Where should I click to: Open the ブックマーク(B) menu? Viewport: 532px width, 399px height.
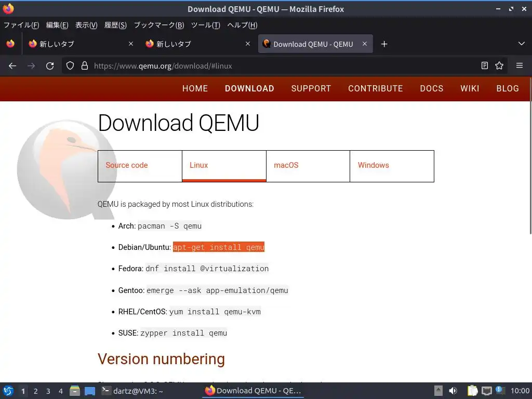(x=159, y=25)
